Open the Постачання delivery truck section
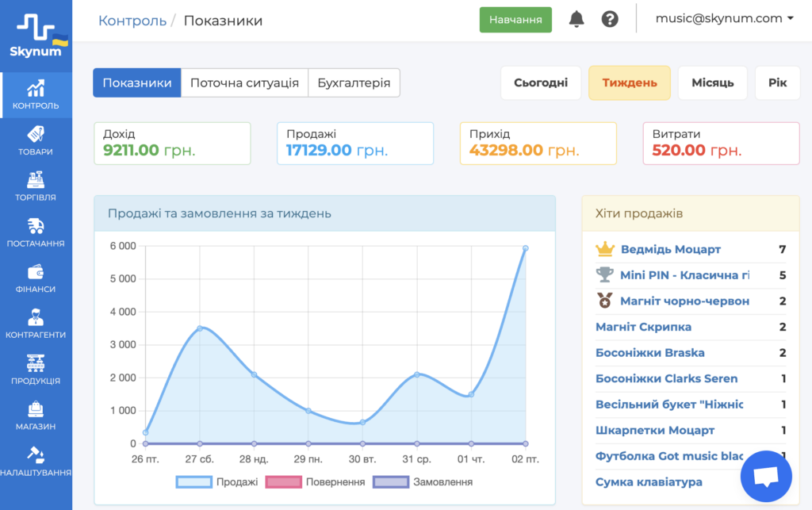The image size is (812, 510). coord(36,232)
